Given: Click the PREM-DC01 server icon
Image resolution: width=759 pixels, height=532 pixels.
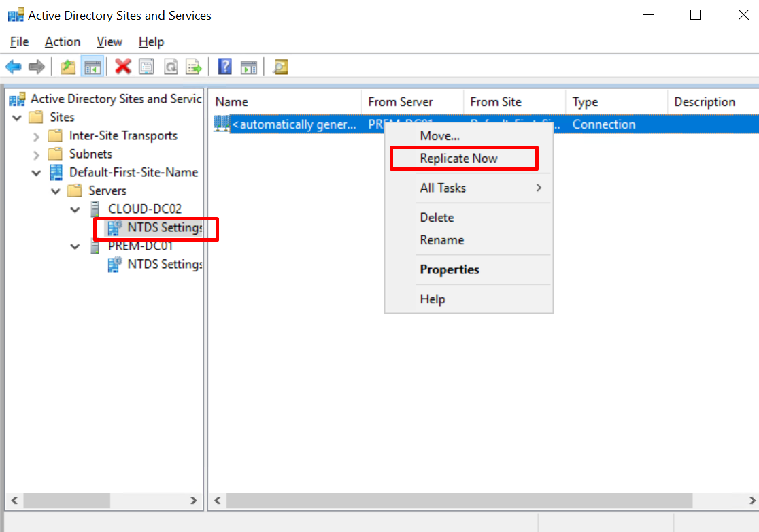Looking at the screenshot, I should tap(95, 246).
